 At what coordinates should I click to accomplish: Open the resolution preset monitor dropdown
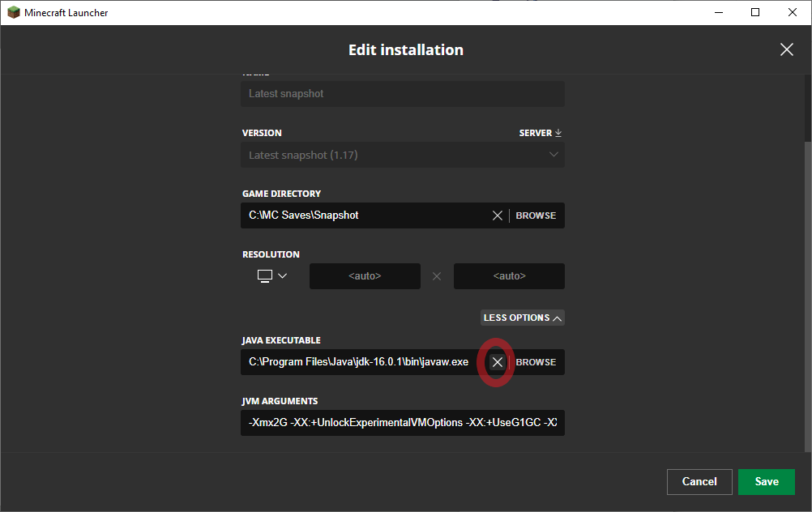pyautogui.click(x=271, y=276)
